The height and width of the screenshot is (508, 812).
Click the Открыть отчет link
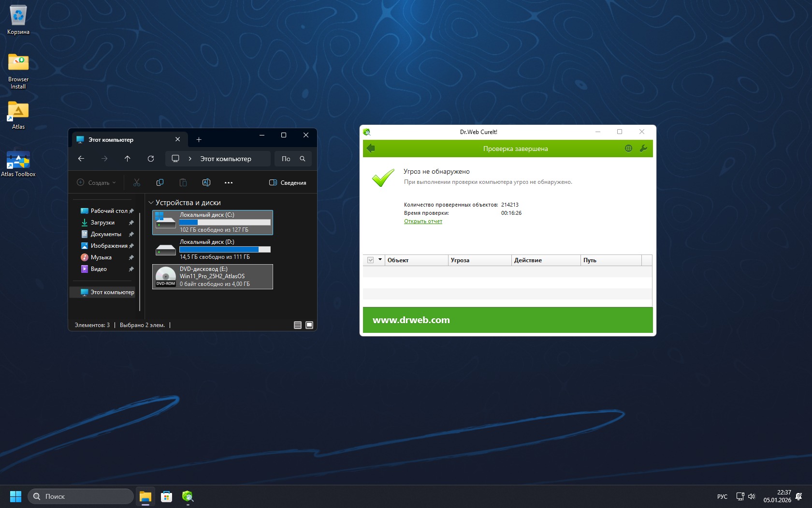click(x=423, y=221)
